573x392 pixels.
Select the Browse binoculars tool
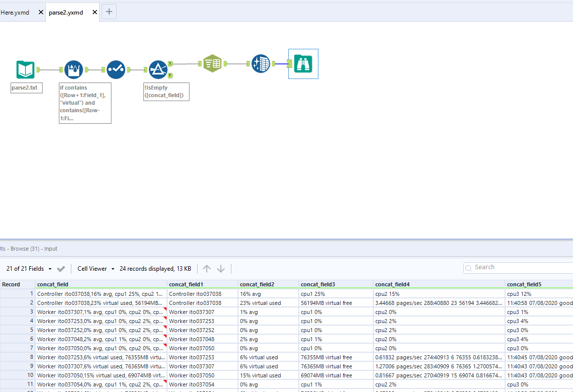[303, 63]
